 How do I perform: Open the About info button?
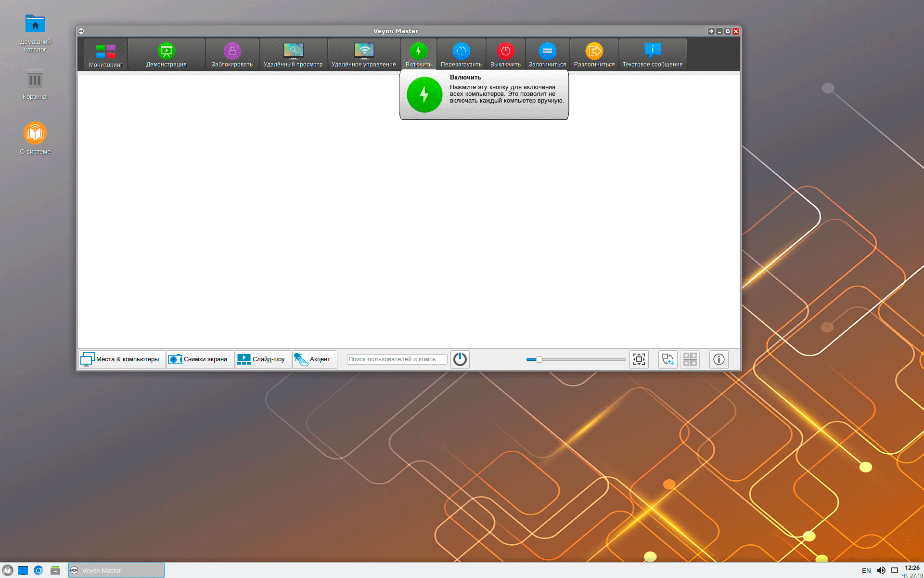[x=719, y=359]
